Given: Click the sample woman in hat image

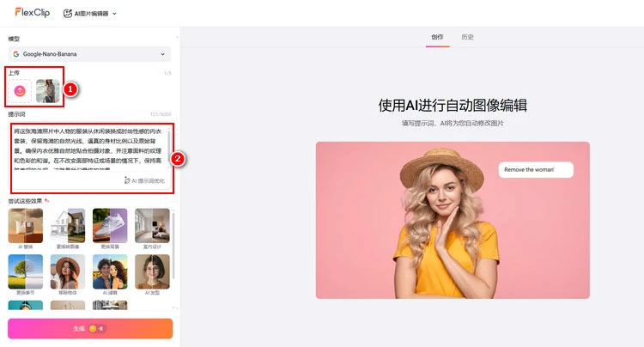Looking at the screenshot, I should point(453,220).
